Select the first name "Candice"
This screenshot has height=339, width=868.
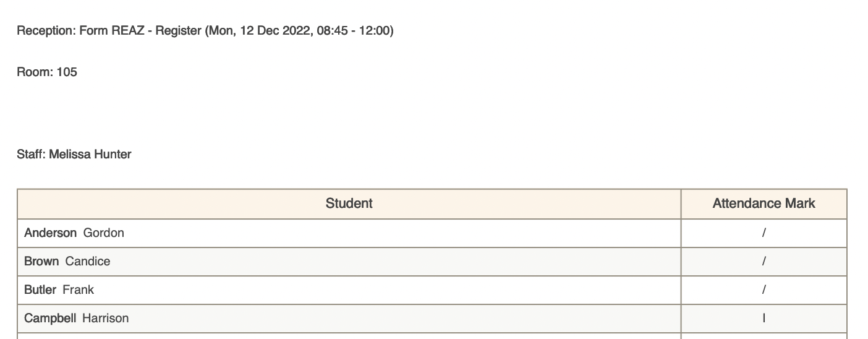(88, 261)
